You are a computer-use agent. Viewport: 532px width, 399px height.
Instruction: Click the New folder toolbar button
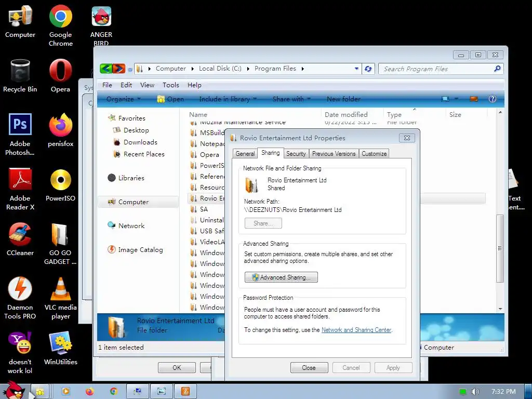click(343, 99)
